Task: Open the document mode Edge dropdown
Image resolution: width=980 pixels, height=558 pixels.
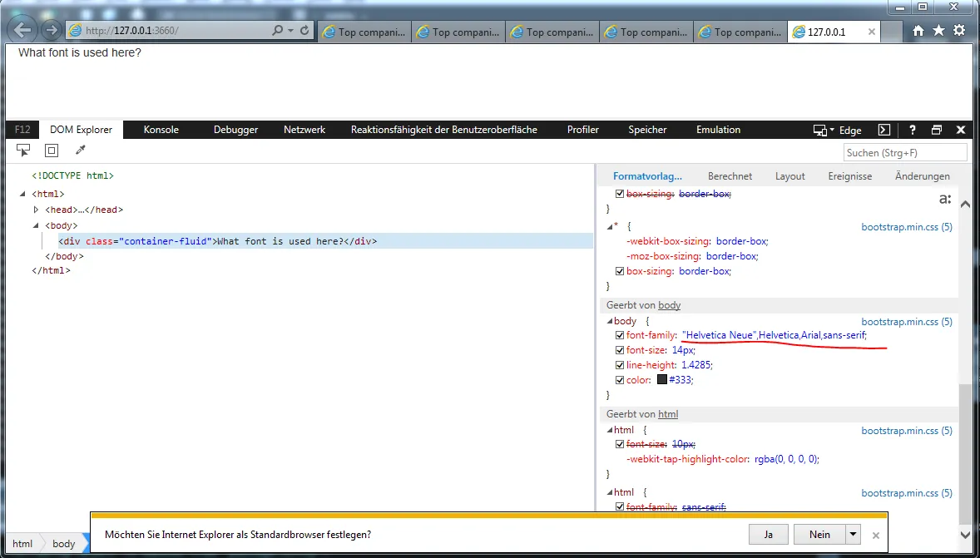Action: pos(838,130)
